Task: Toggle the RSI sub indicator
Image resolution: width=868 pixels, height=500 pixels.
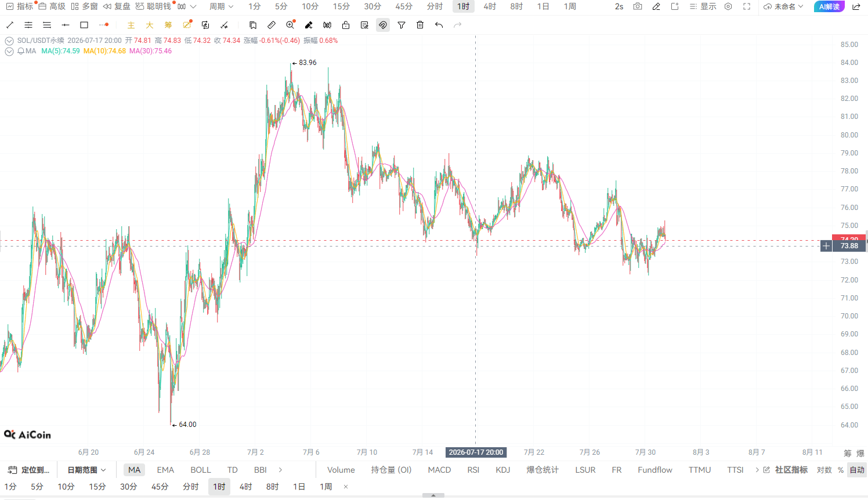Action: tap(473, 470)
